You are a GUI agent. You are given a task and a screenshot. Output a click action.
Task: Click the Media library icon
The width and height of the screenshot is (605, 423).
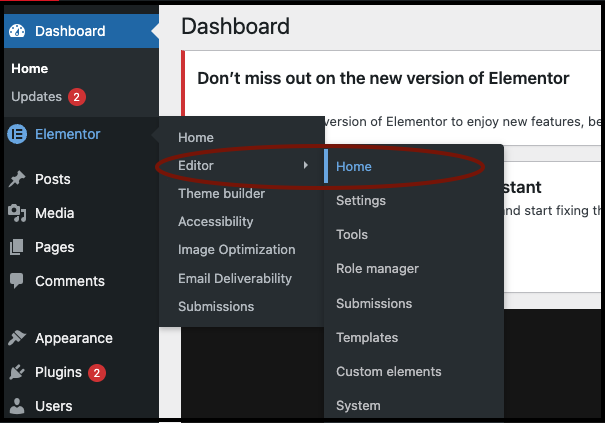(17, 213)
